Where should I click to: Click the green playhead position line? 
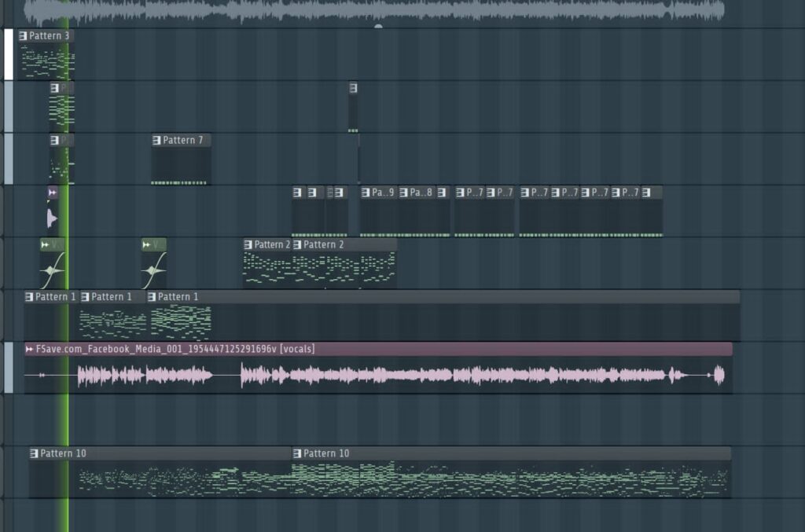pyautogui.click(x=68, y=409)
